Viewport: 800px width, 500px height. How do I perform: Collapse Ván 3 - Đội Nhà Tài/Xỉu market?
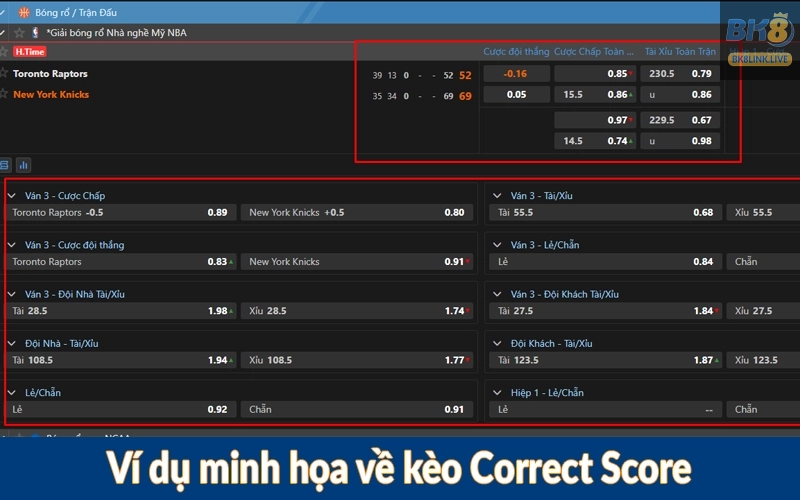tap(12, 294)
